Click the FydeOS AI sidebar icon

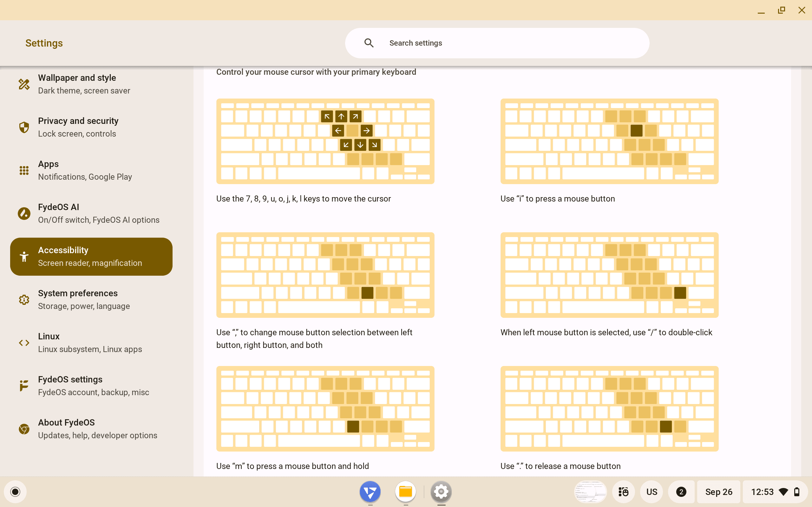pyautogui.click(x=24, y=214)
